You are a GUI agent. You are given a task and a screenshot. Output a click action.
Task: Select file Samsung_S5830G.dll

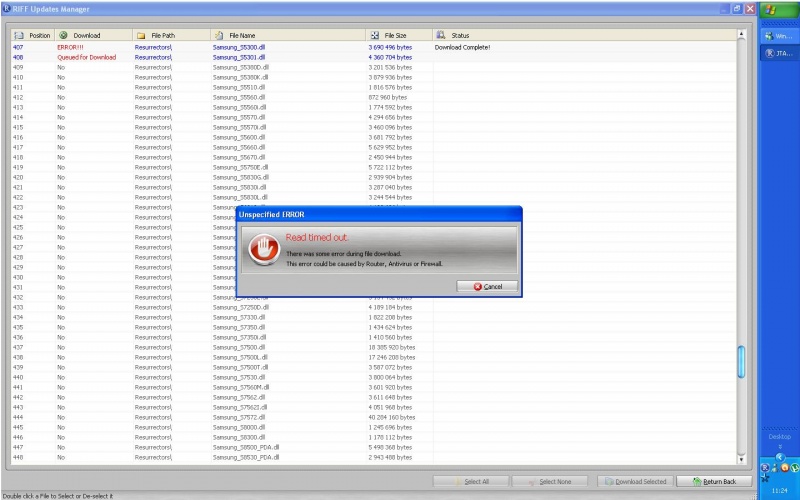(x=241, y=178)
